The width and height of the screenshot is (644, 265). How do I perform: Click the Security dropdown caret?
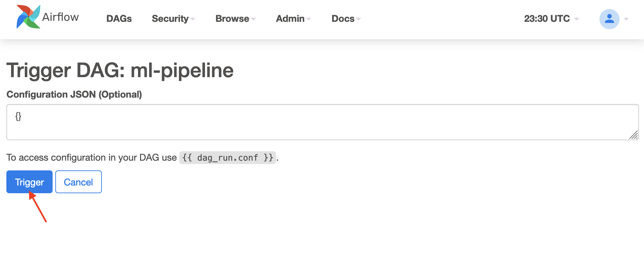[193, 19]
